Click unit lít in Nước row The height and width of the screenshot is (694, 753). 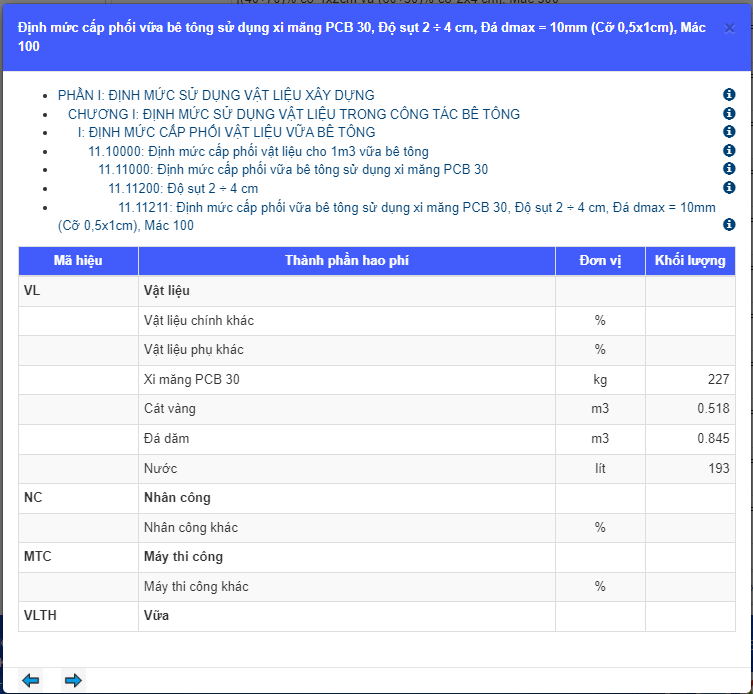pos(600,468)
